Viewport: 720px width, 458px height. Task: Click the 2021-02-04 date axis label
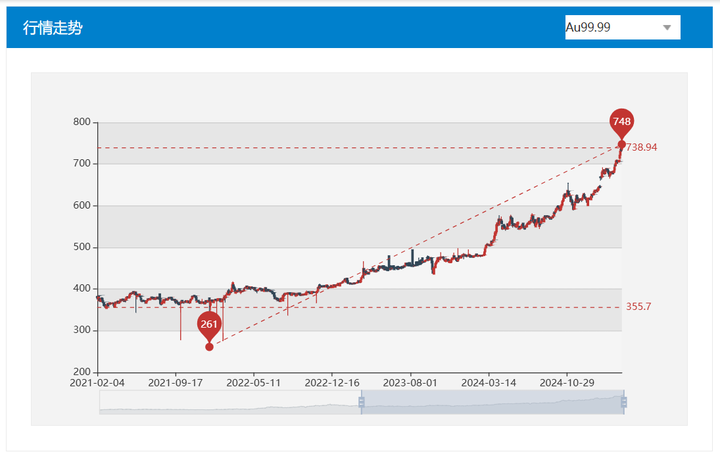click(x=97, y=382)
